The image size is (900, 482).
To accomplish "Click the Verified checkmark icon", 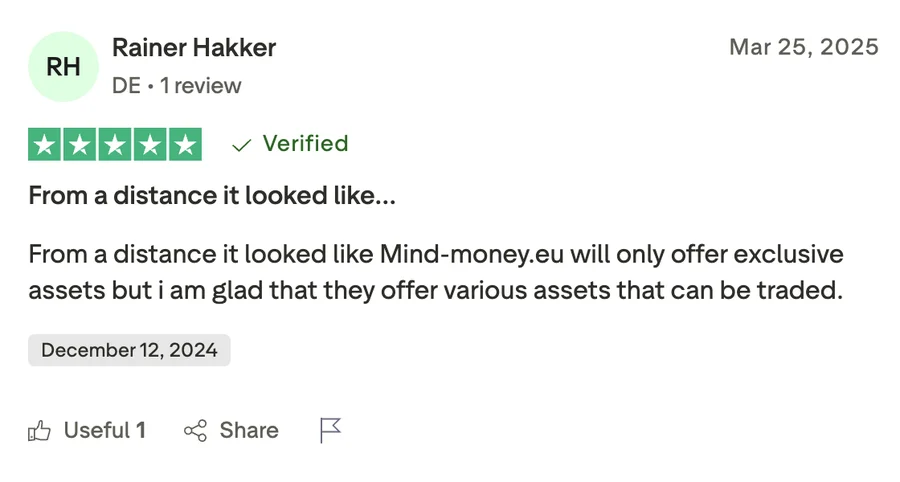I will coord(241,145).
